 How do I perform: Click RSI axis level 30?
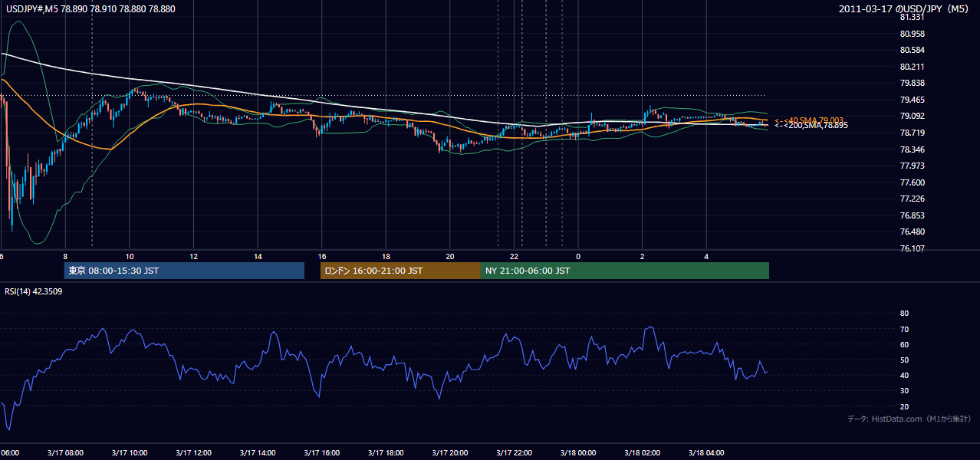(x=904, y=391)
